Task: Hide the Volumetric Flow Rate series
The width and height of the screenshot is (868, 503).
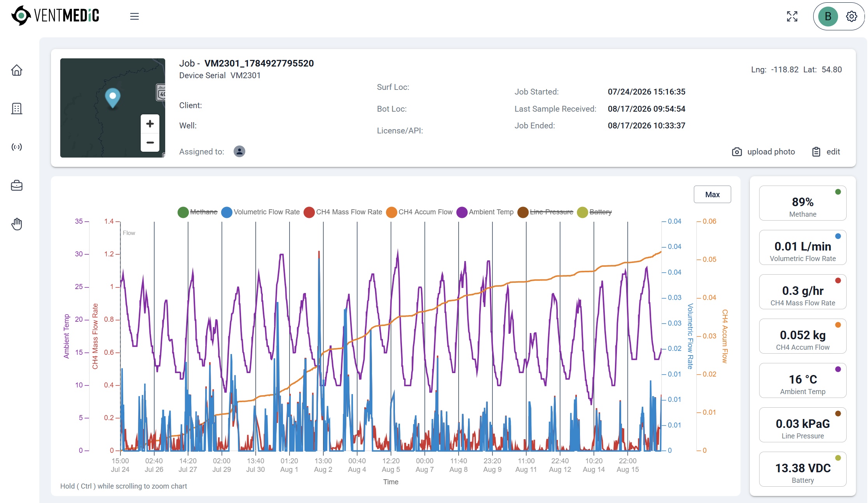Action: (x=260, y=212)
